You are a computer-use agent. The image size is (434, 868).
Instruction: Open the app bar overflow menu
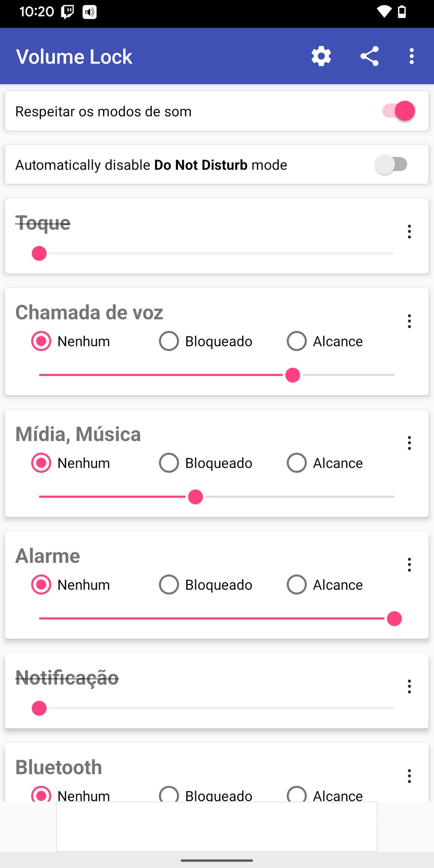click(411, 56)
